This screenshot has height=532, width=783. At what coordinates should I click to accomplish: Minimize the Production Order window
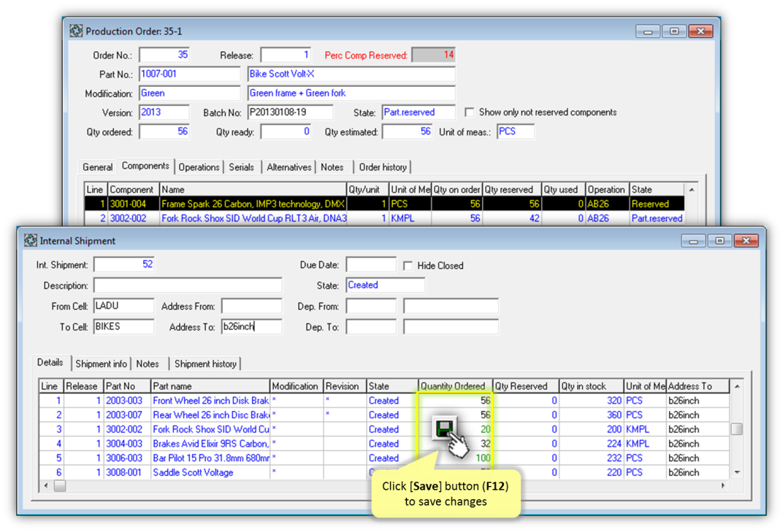coord(648,31)
